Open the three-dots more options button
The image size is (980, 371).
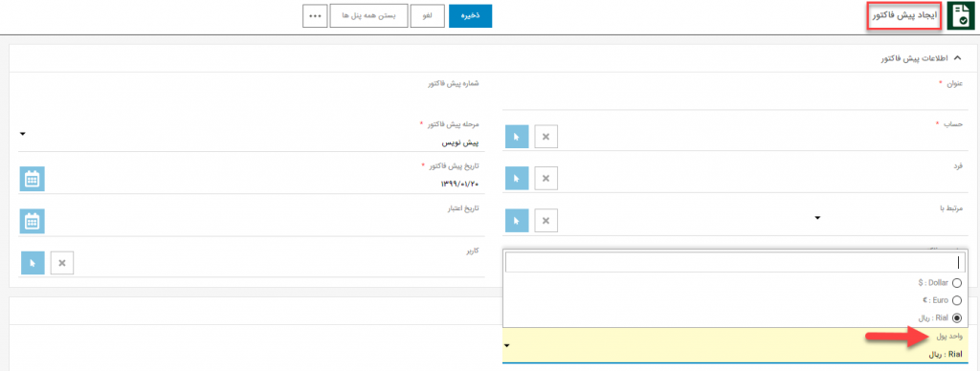[315, 16]
